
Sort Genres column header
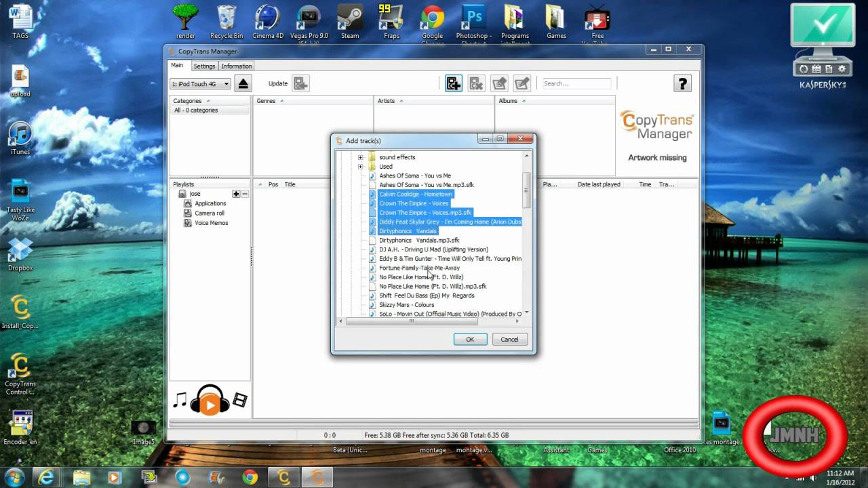click(x=313, y=101)
